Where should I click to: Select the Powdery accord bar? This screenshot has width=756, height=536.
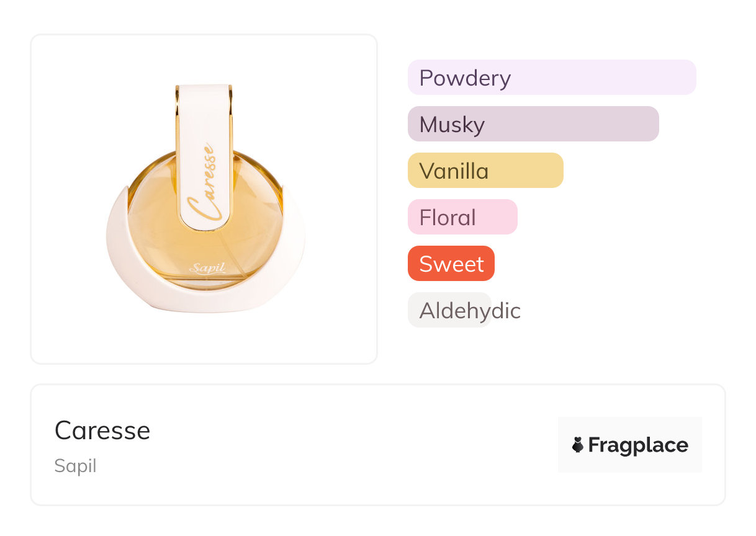click(551, 78)
